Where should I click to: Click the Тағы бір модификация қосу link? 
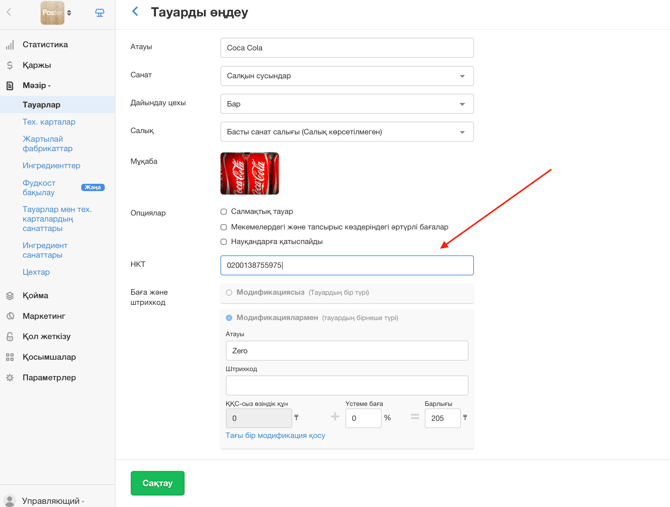pos(275,435)
